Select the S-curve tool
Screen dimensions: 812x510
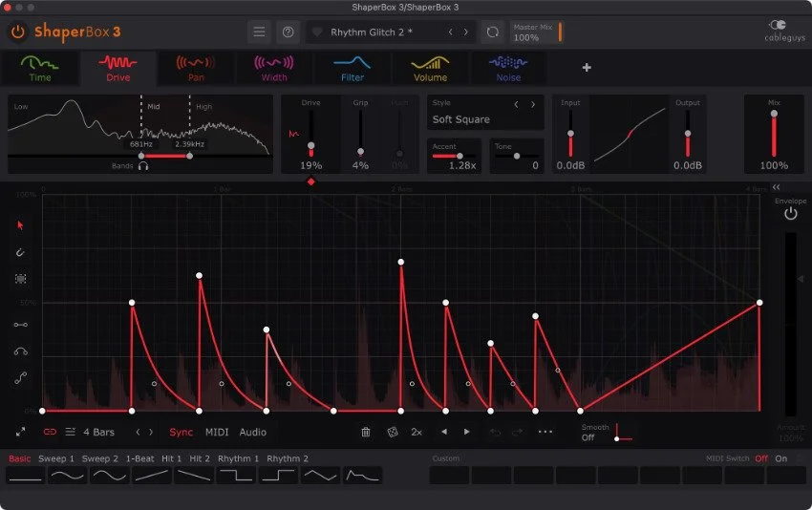(x=21, y=378)
